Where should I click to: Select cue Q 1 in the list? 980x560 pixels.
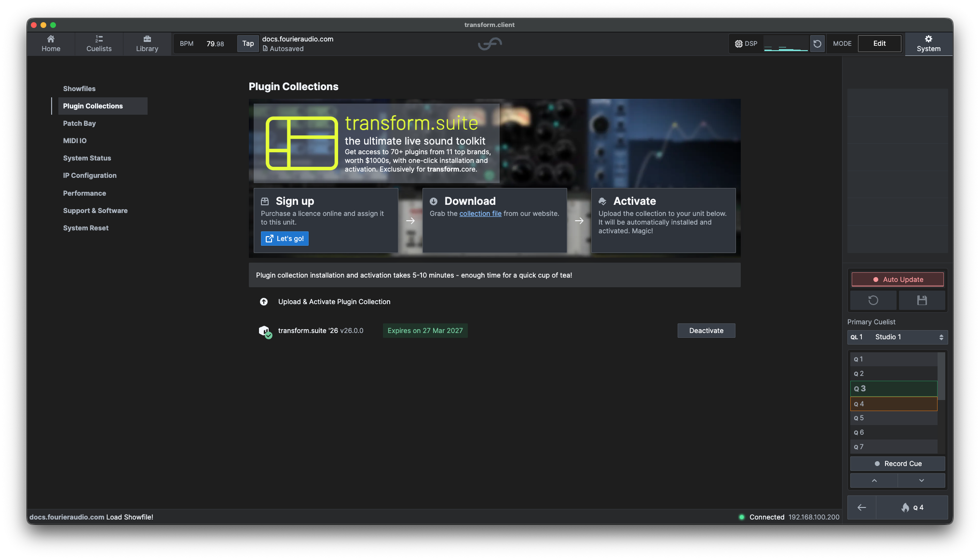pos(894,359)
